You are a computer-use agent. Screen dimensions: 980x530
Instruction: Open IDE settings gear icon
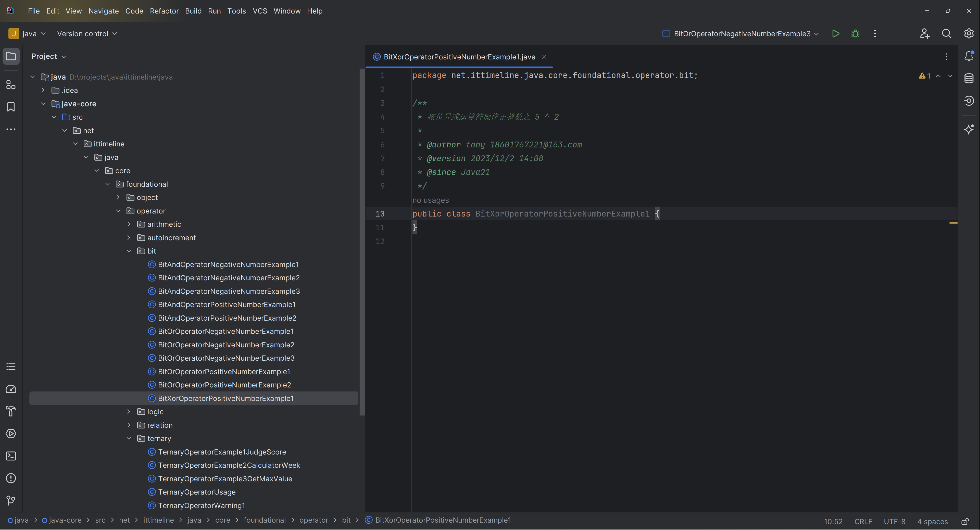click(969, 33)
